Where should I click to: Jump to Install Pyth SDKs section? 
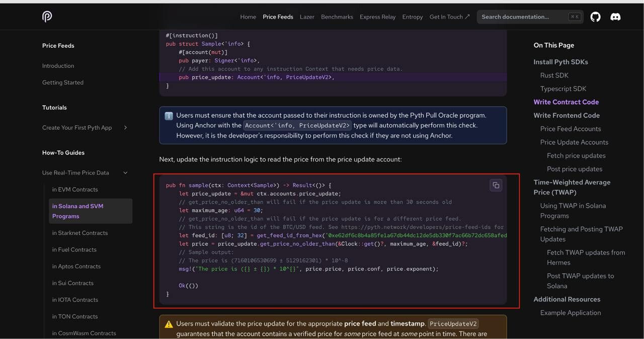pos(560,62)
